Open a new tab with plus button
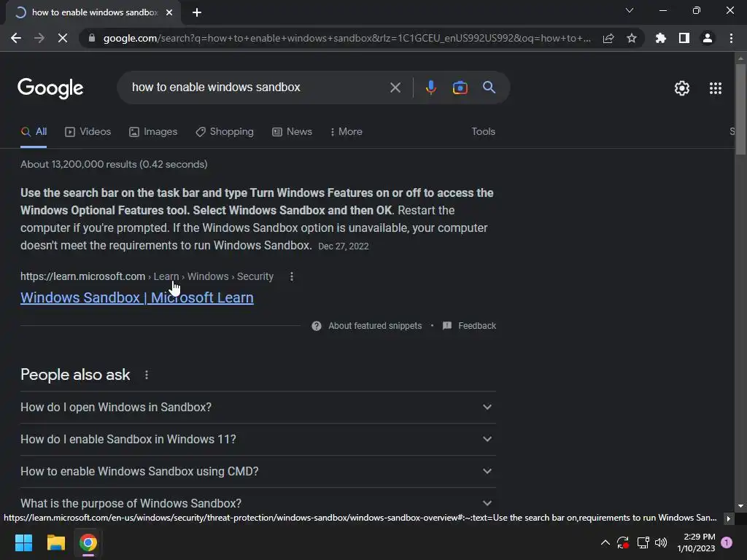The width and height of the screenshot is (747, 560). (197, 12)
